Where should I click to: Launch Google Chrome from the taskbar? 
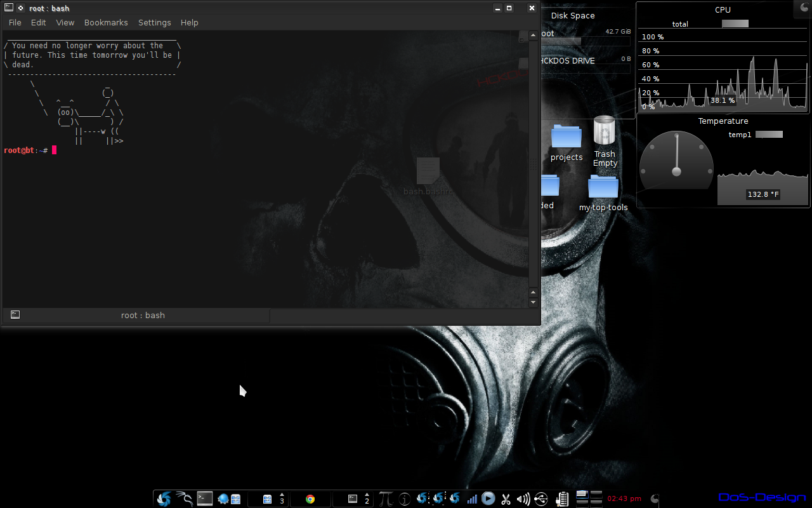(x=310, y=499)
